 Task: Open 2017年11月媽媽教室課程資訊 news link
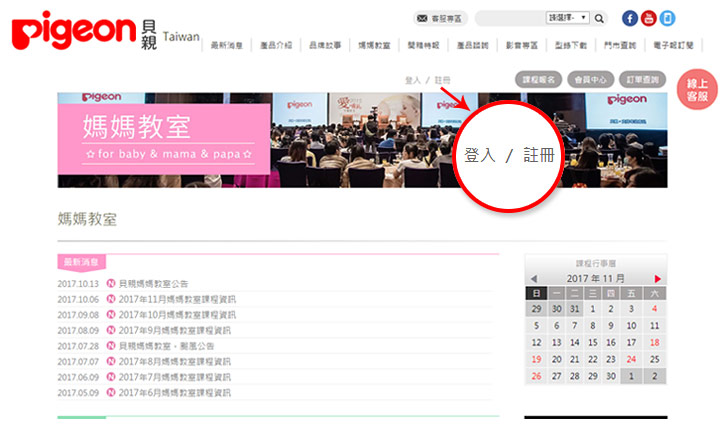176,299
